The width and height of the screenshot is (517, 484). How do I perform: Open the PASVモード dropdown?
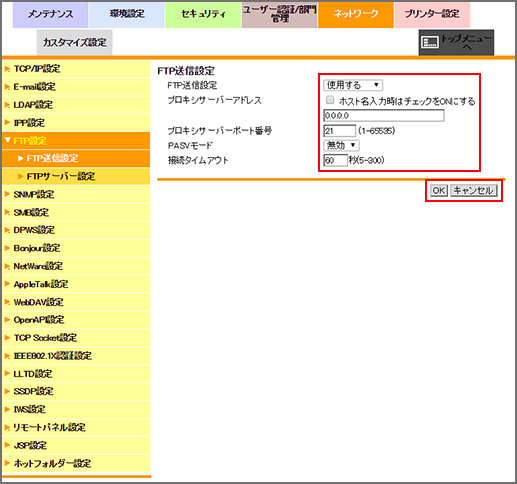coord(341,145)
